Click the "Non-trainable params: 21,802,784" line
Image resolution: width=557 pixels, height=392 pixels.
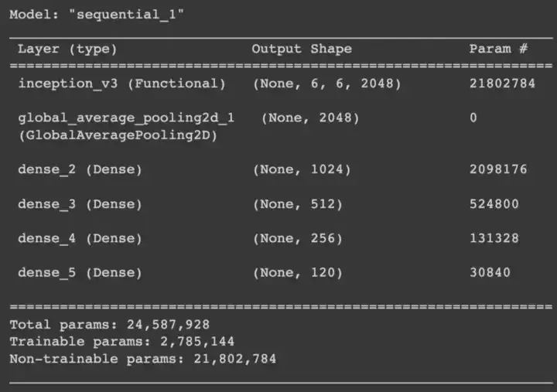point(142,359)
